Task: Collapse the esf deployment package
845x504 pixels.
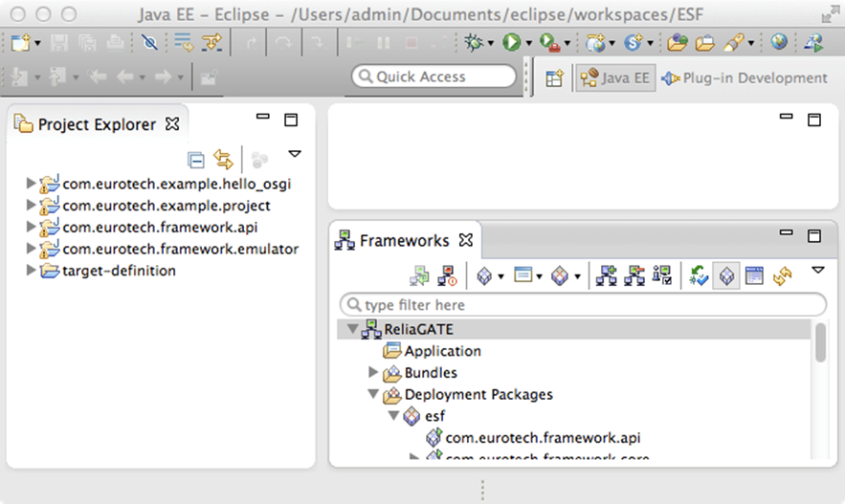Action: click(x=394, y=415)
